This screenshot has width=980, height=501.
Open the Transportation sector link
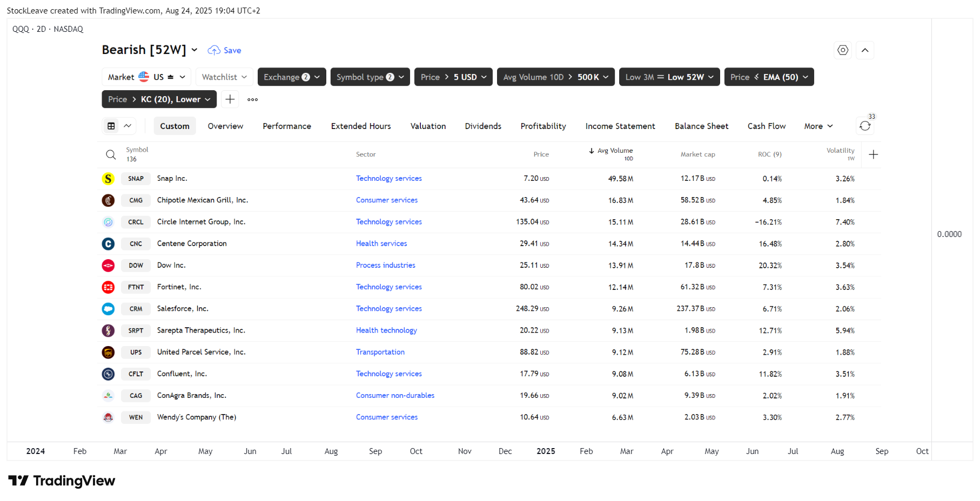380,352
